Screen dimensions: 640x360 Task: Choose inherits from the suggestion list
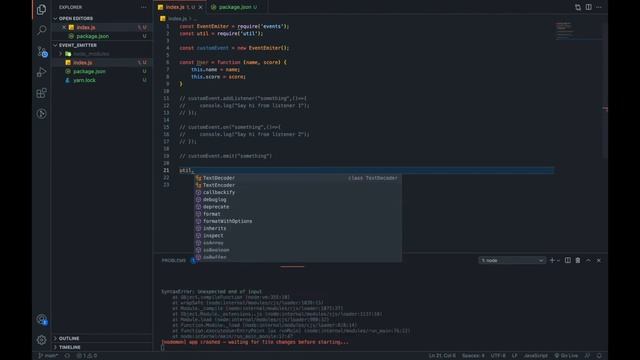(x=298, y=229)
